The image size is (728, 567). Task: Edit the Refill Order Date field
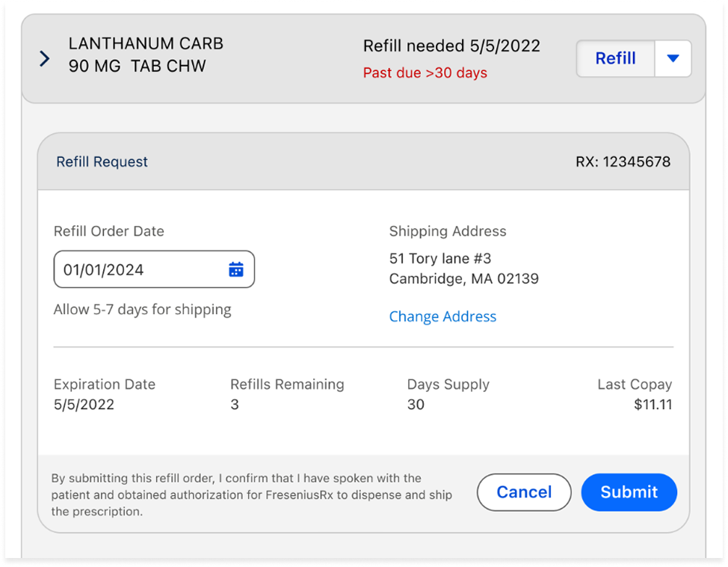(154, 269)
